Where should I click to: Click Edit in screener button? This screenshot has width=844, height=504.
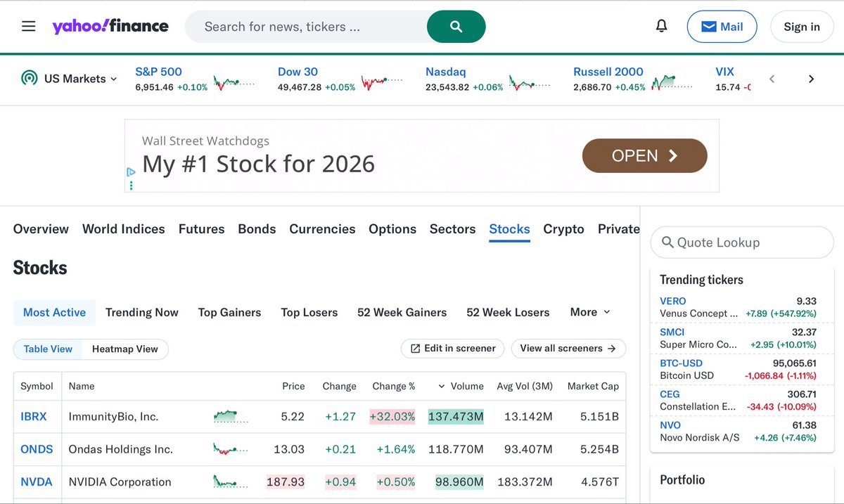pyautogui.click(x=453, y=349)
